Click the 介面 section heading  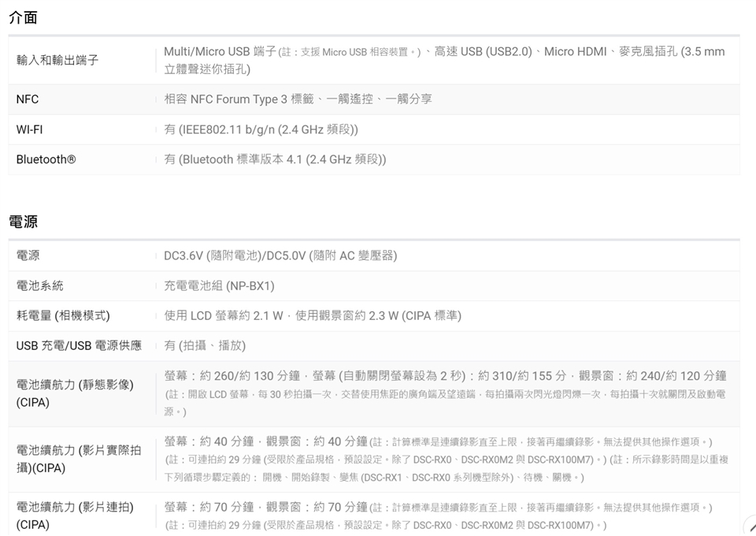click(23, 17)
